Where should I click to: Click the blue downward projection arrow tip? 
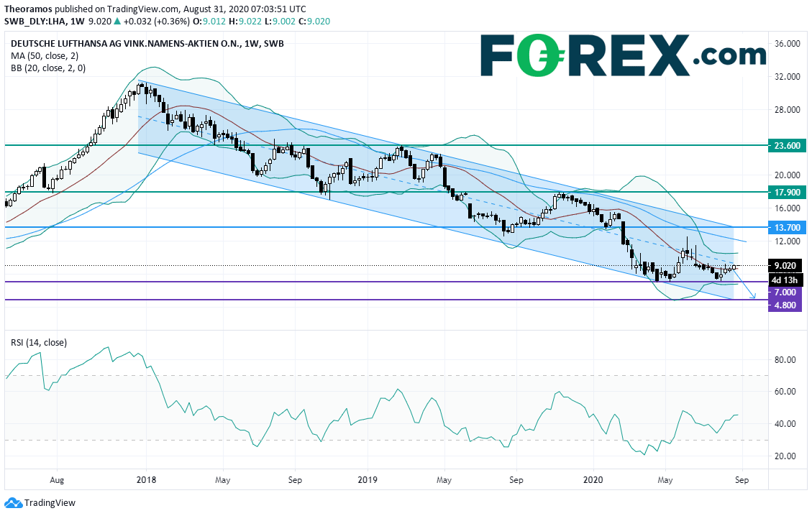(754, 297)
